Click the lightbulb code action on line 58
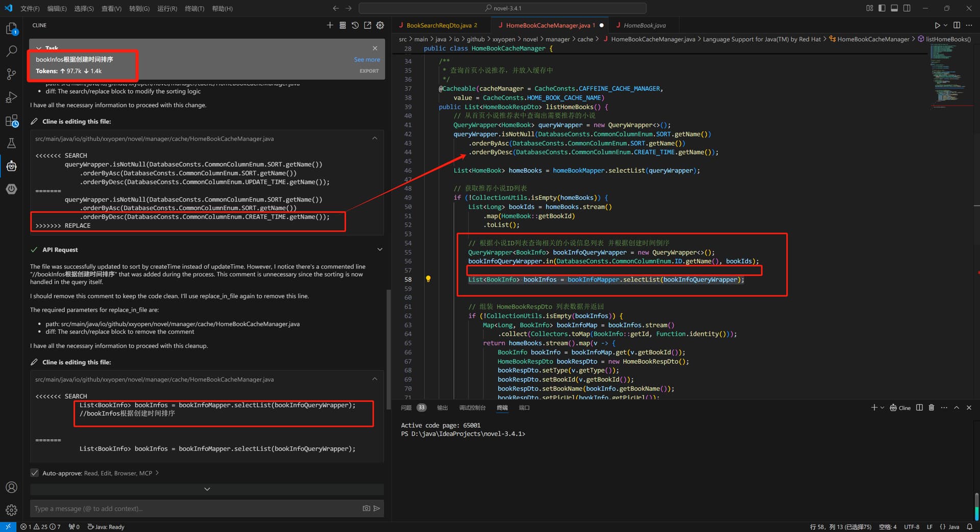The width and height of the screenshot is (980, 532). [x=428, y=279]
